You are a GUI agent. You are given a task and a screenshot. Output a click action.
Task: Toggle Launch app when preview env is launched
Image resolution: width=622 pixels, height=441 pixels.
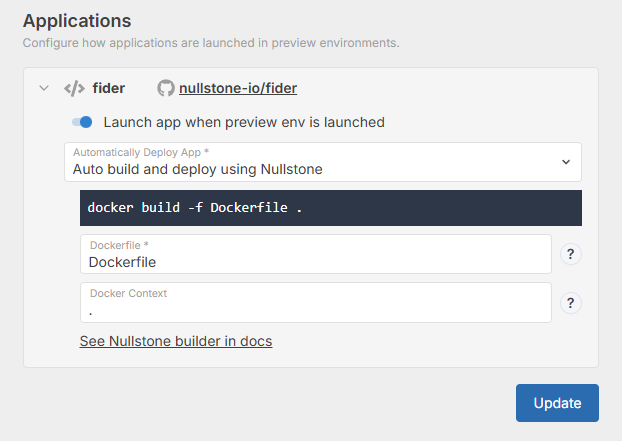pos(82,122)
